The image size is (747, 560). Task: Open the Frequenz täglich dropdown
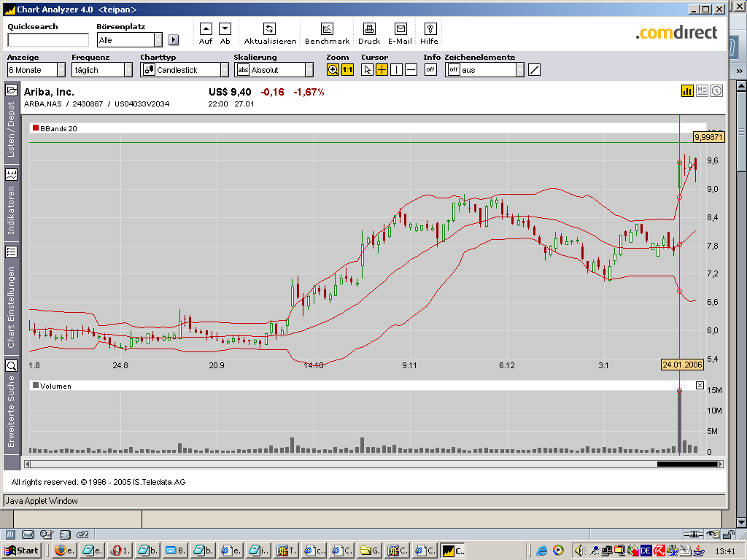[128, 70]
